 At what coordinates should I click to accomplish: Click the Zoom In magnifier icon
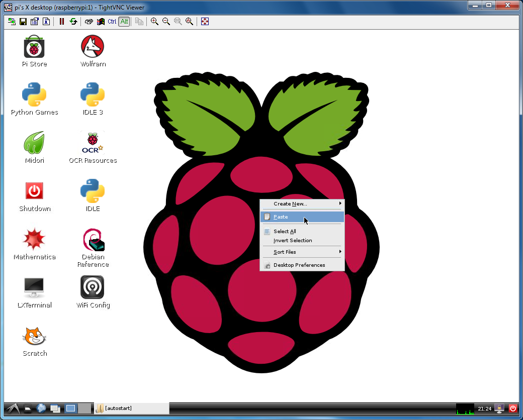tap(154, 22)
